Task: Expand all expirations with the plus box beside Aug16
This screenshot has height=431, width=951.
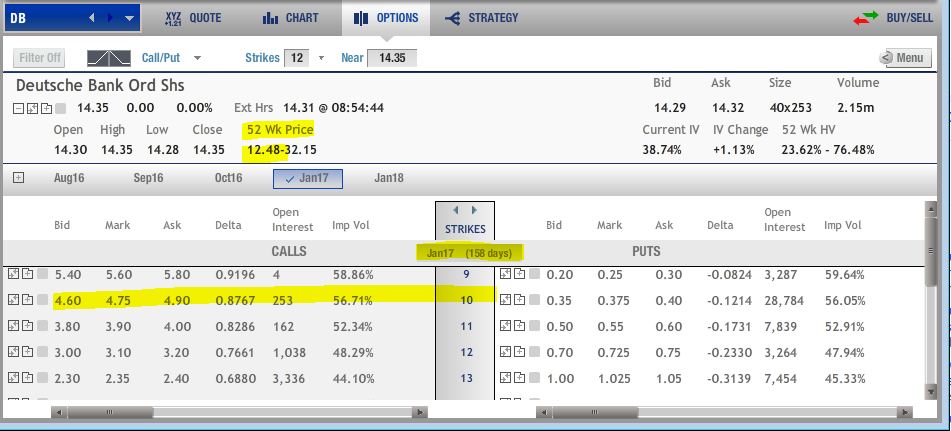Action: click(x=19, y=178)
